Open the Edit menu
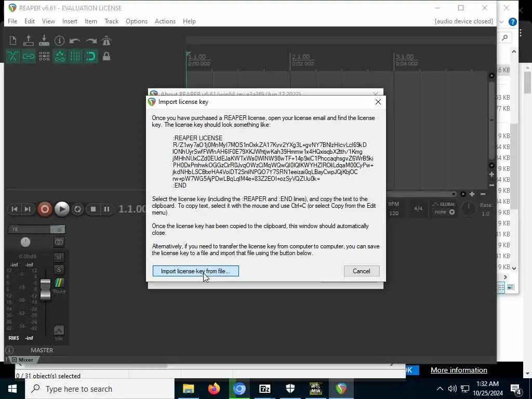The width and height of the screenshot is (532, 399). pos(30,21)
